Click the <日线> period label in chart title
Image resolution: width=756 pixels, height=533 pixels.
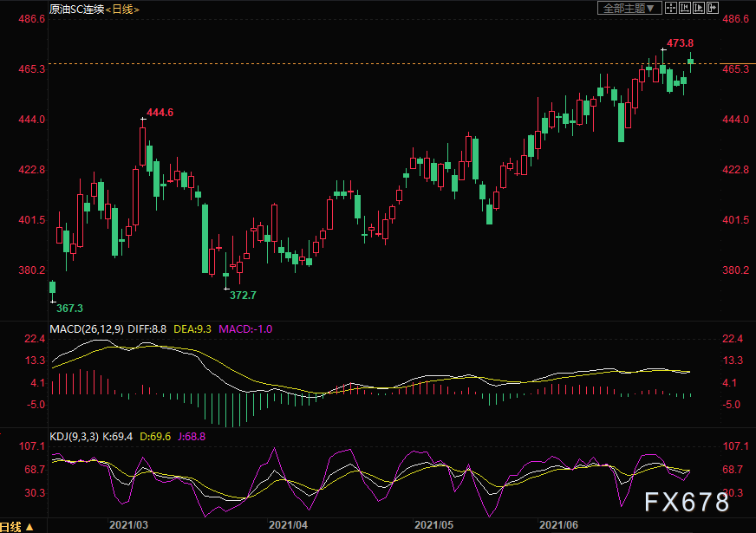121,9
